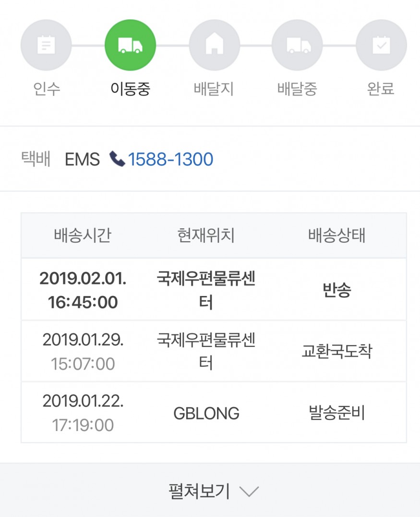
Task: Click the 인수 clipboard step icon
Action: (46, 45)
